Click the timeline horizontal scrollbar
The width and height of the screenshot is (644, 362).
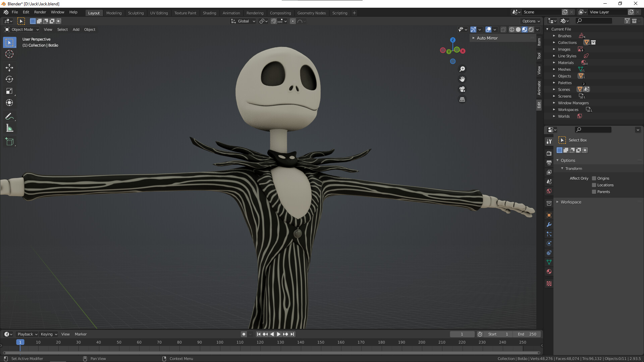[x=271, y=353]
